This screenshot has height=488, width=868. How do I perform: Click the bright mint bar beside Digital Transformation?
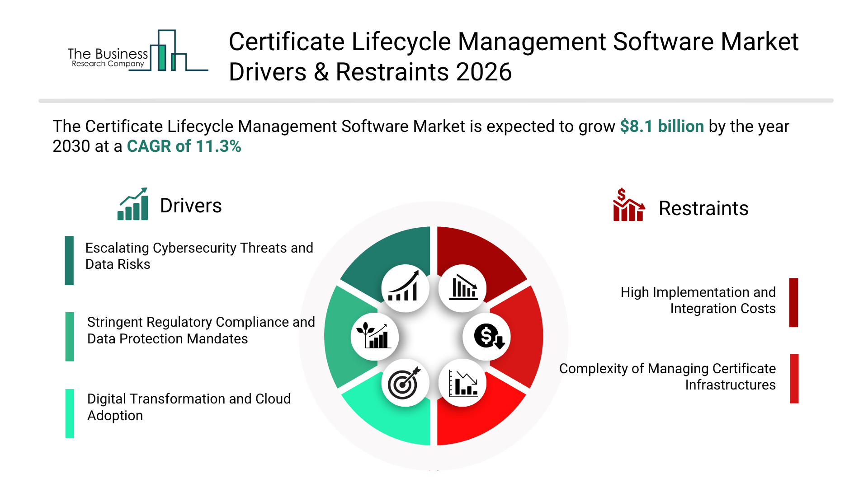pos(70,413)
